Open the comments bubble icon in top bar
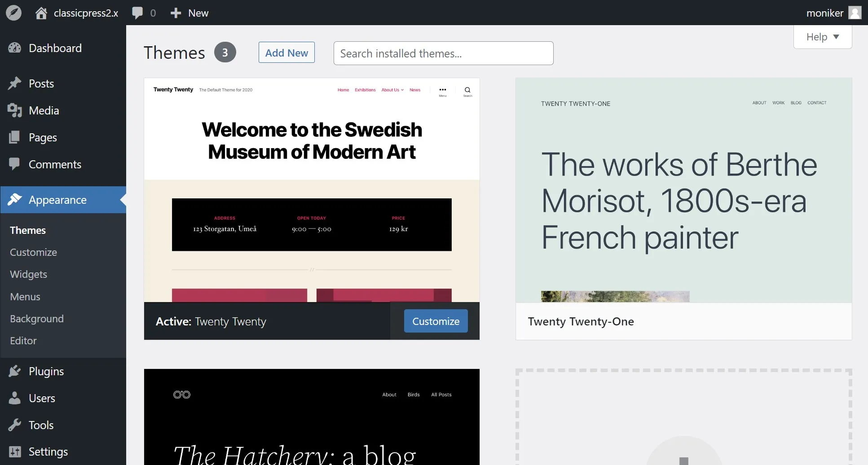This screenshot has height=465, width=868. [x=137, y=13]
